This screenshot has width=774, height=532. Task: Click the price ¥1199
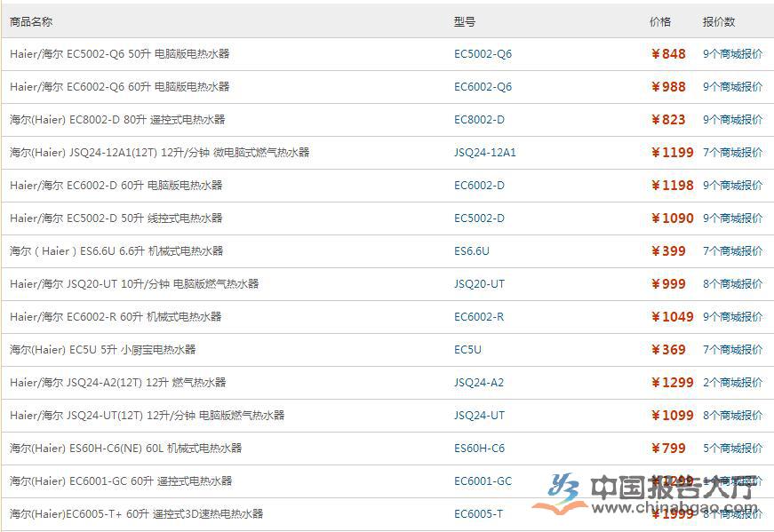[x=673, y=153]
